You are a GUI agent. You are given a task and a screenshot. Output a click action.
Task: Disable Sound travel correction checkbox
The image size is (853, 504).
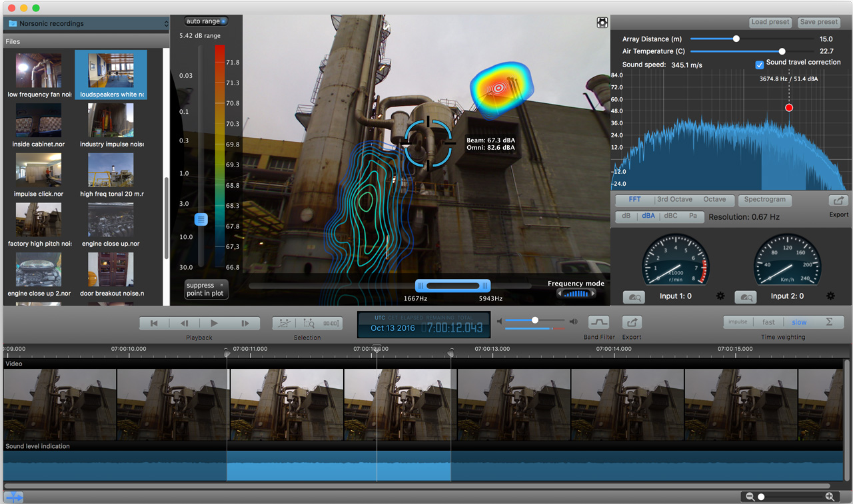click(x=759, y=65)
